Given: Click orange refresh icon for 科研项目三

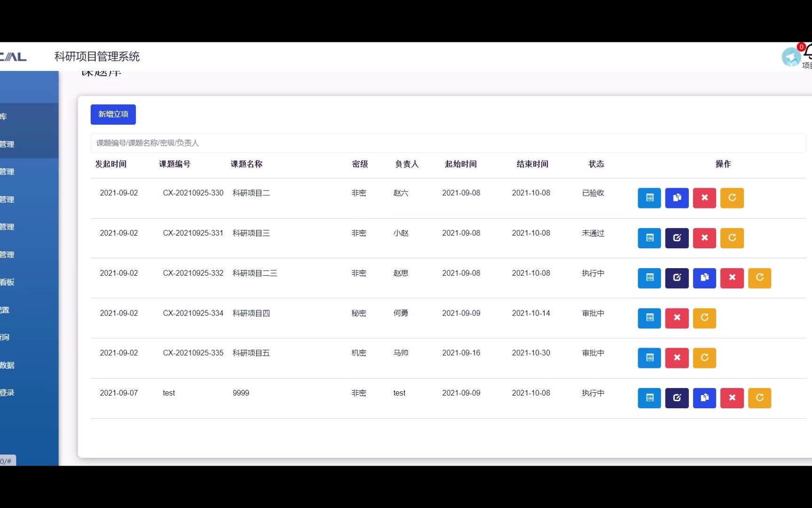Looking at the screenshot, I should point(732,238).
